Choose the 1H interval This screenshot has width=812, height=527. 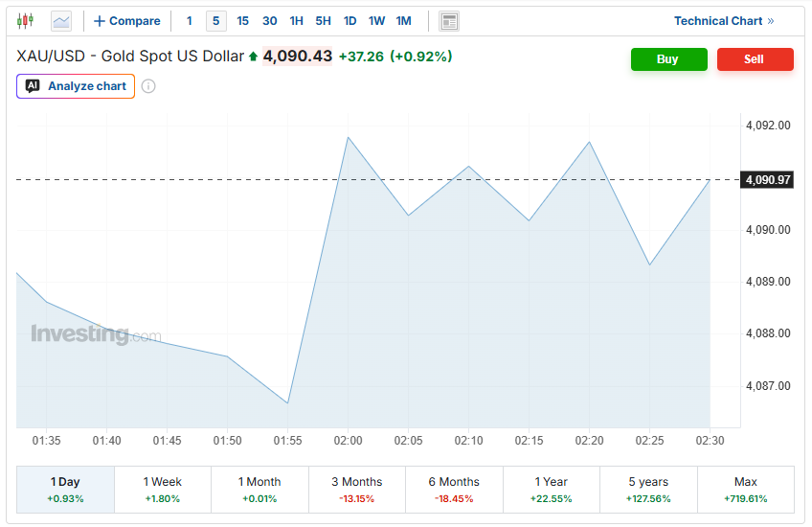[296, 21]
